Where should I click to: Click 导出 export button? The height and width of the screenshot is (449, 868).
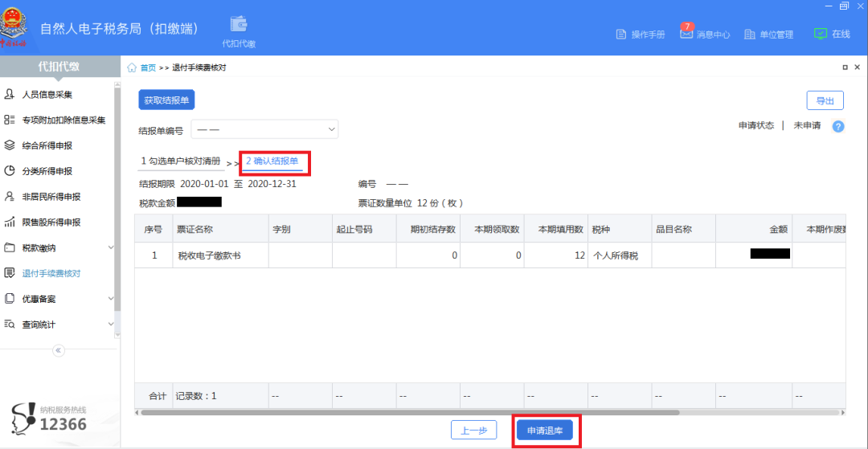[825, 100]
